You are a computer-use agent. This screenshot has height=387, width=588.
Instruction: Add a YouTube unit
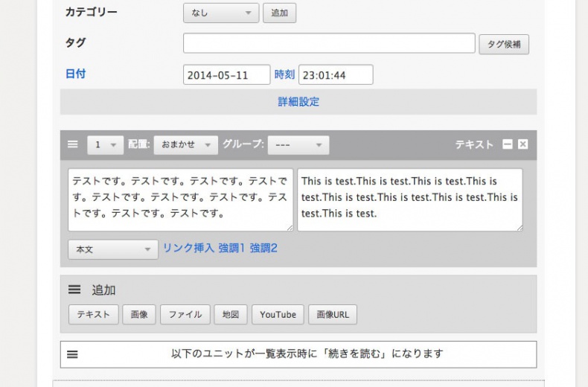(278, 315)
